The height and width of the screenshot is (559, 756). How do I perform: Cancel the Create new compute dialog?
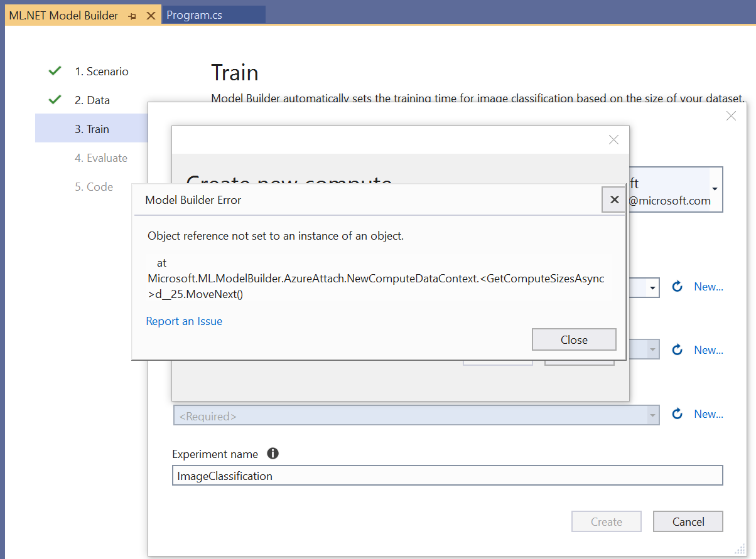pos(688,521)
